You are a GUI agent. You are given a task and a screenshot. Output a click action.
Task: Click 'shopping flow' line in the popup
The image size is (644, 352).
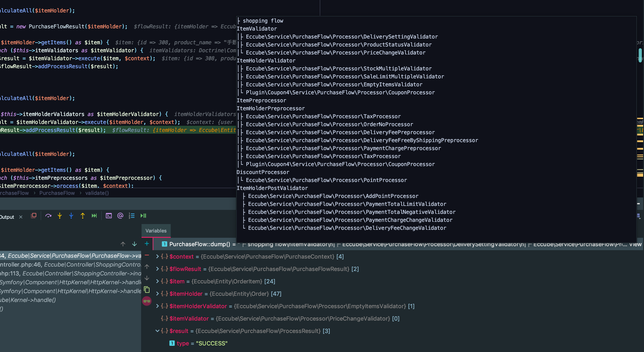263,21
